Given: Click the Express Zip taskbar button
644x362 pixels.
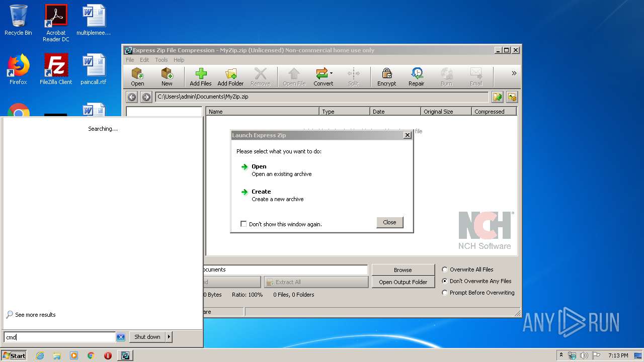Looking at the screenshot, I should coord(125,355).
